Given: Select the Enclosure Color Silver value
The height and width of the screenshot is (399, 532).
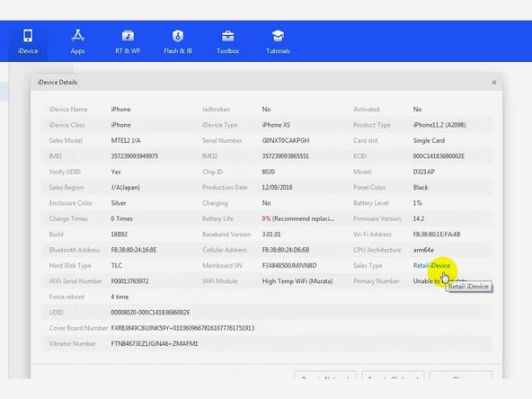Looking at the screenshot, I should (119, 203).
